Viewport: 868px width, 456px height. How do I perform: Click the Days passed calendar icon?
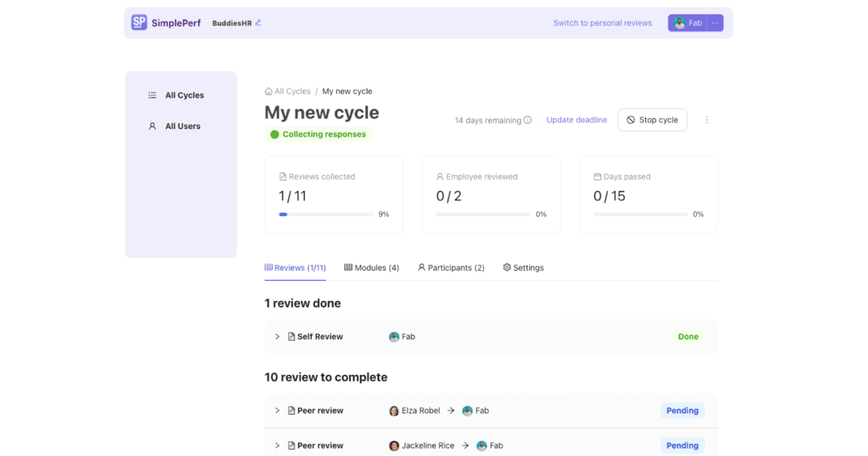[x=597, y=177]
